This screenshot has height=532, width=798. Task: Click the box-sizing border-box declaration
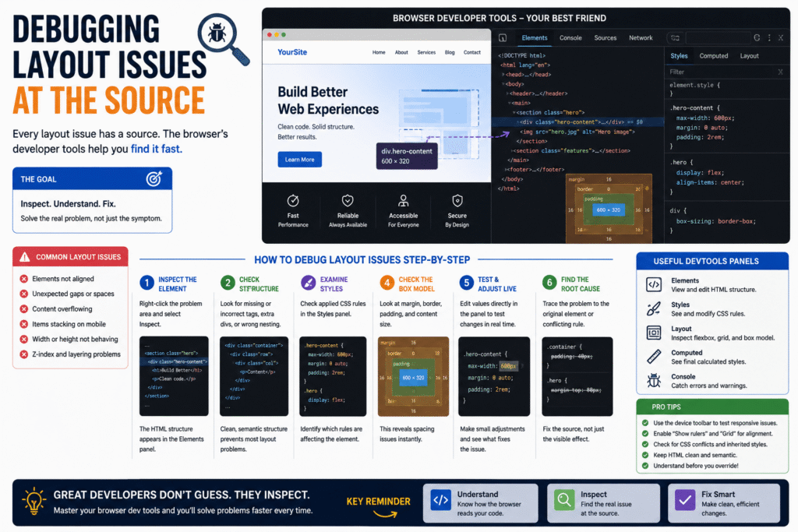click(715, 222)
